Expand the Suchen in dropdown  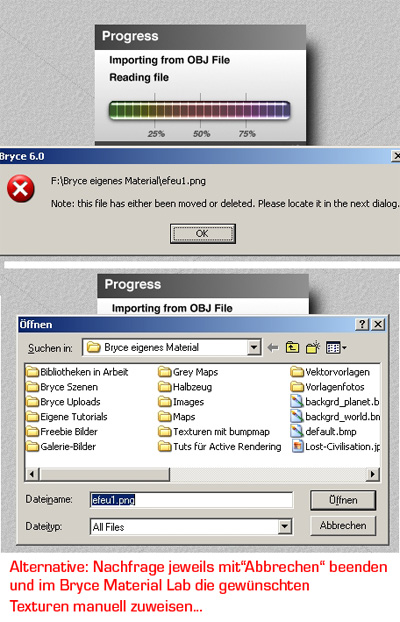(x=254, y=348)
